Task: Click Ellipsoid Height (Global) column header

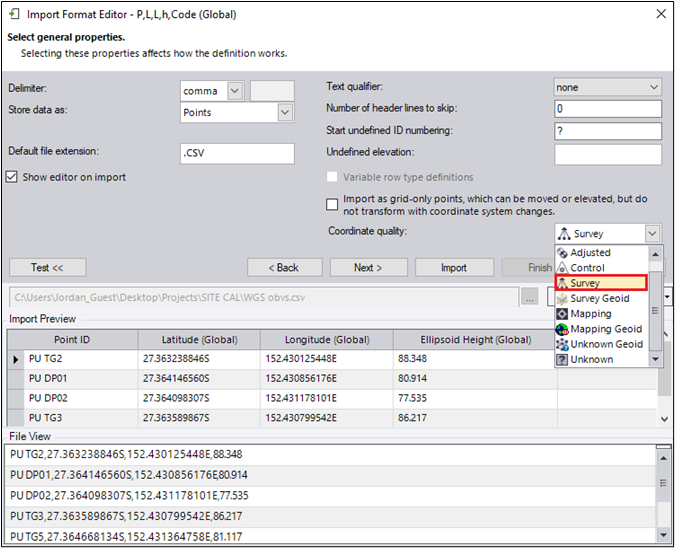Action: tap(475, 340)
